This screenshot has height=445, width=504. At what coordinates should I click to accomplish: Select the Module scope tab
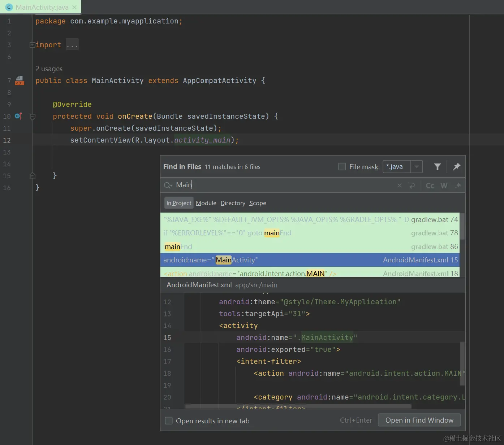click(x=206, y=203)
